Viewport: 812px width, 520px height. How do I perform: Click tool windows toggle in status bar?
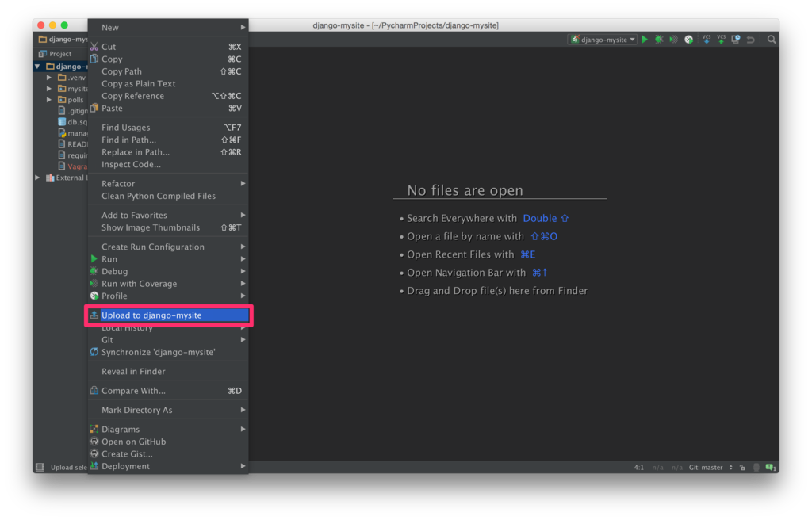click(40, 467)
